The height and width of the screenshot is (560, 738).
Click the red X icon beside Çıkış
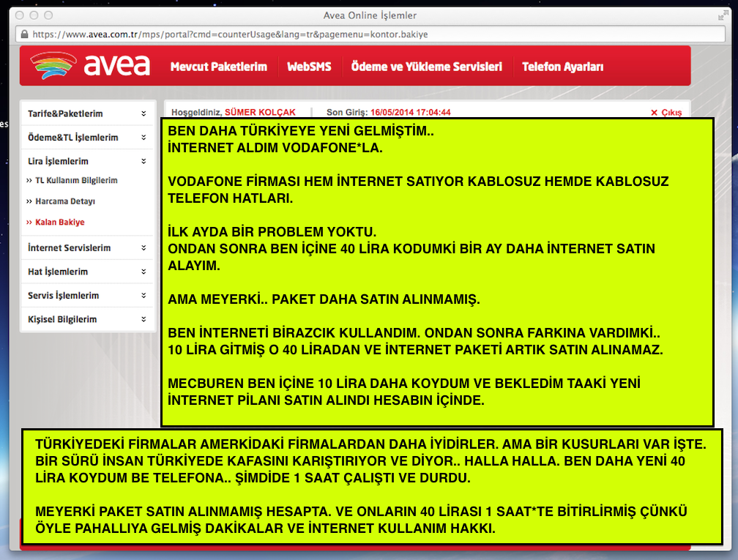tap(655, 113)
